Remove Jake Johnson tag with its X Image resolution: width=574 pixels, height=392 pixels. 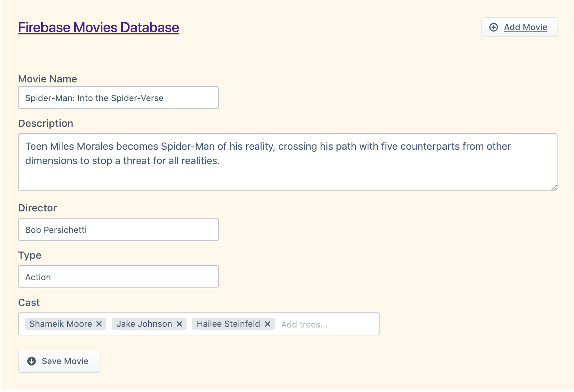179,324
